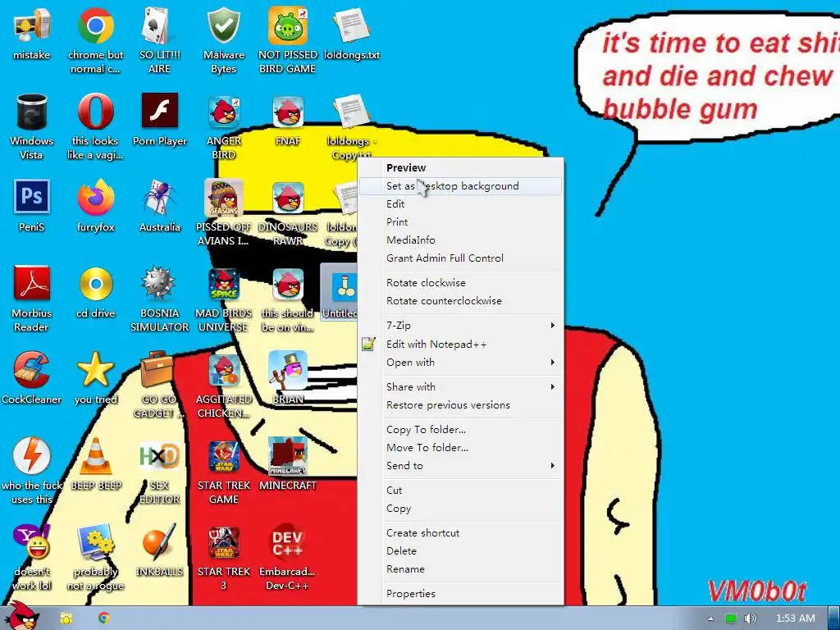Click the 'Malware Bytes' shield icon
This screenshot has height=630, width=840.
point(223,40)
